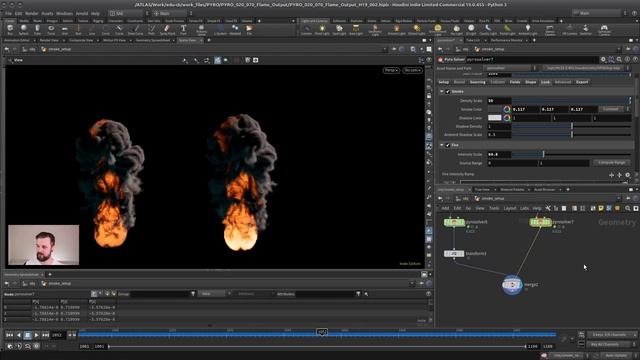Open the Windows menu
Viewport: 640px width, 360px height.
click(64, 13)
